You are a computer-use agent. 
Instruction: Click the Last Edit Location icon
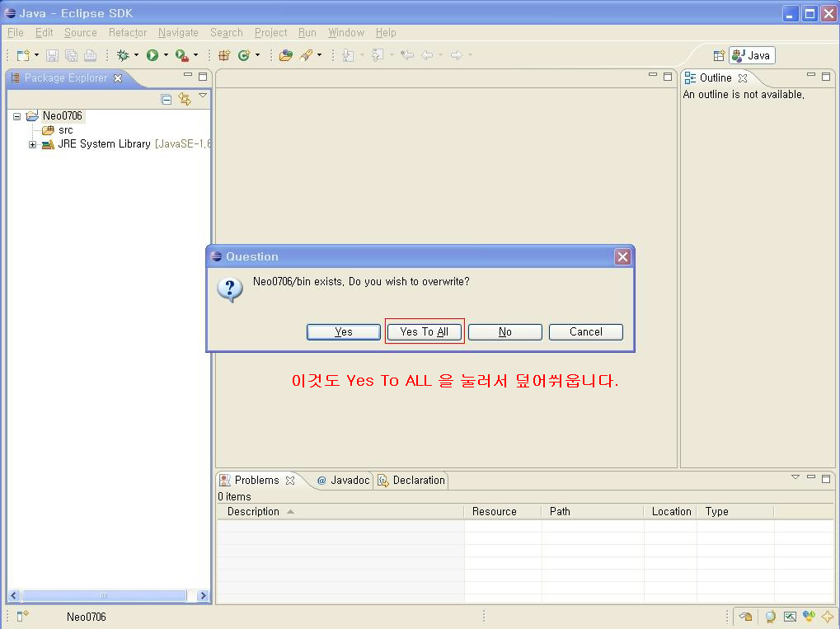(407, 55)
